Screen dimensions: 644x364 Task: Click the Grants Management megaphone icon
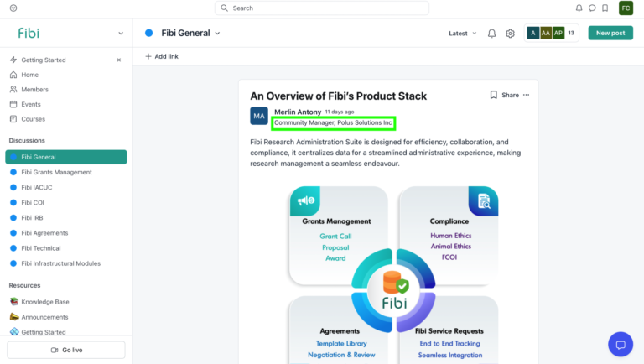pos(305,200)
